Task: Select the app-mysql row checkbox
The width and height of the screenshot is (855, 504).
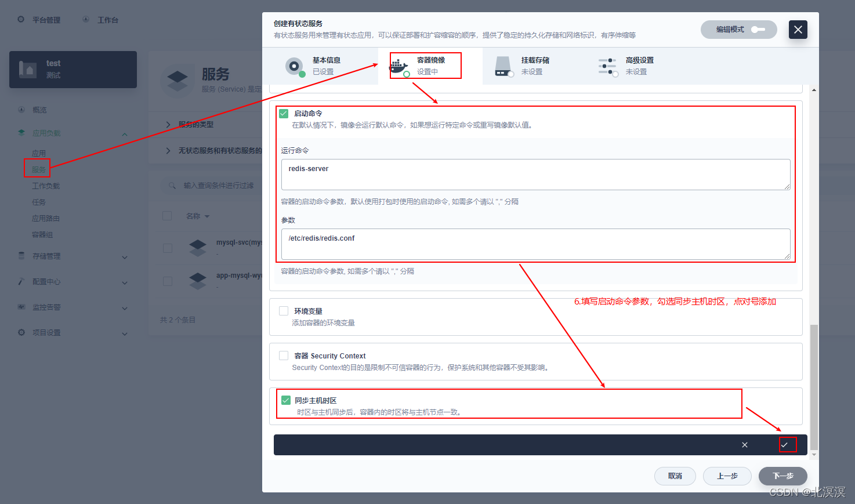Action: coord(168,281)
